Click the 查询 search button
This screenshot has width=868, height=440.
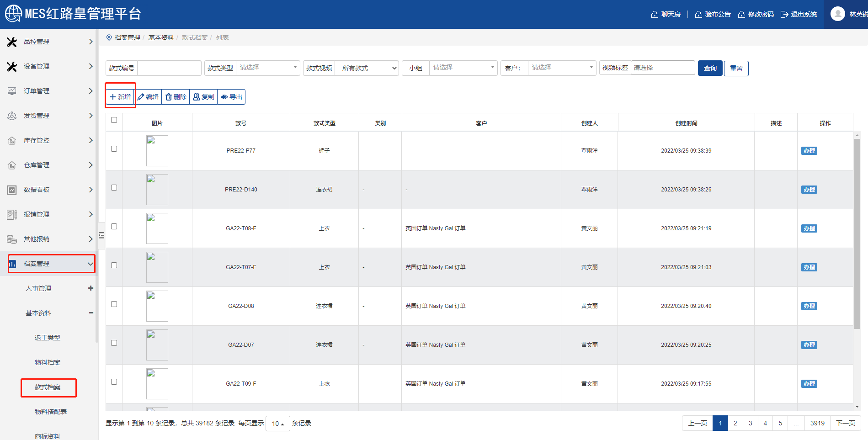click(x=710, y=68)
